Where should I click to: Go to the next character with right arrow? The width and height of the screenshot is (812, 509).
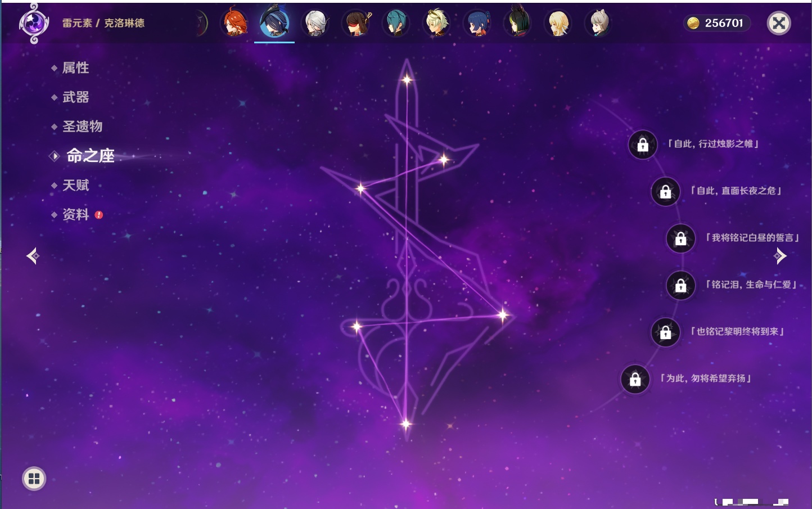(780, 256)
